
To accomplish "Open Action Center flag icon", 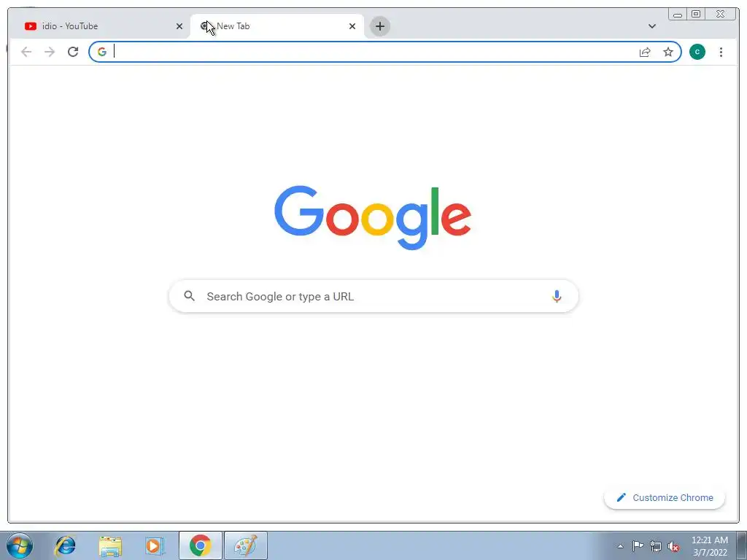I will (x=638, y=545).
